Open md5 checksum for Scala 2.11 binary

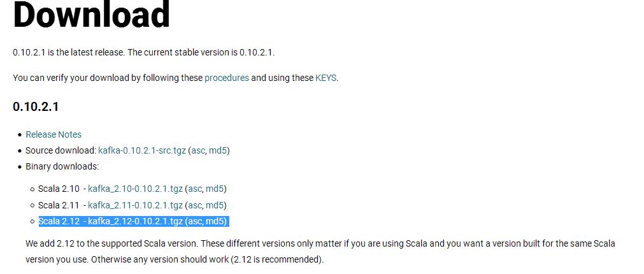pyautogui.click(x=215, y=205)
